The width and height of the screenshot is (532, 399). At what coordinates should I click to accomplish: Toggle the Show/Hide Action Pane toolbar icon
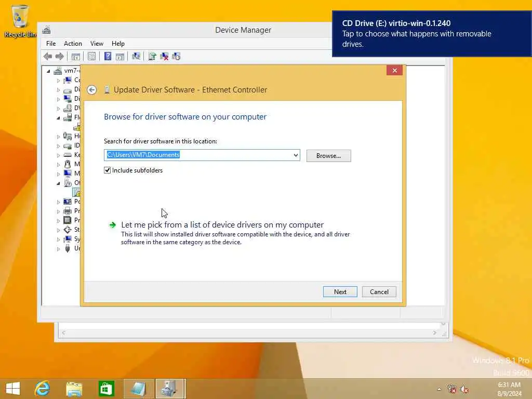(x=120, y=56)
